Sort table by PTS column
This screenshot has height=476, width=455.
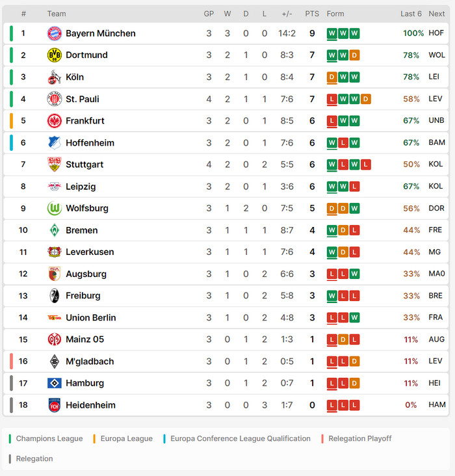(312, 14)
